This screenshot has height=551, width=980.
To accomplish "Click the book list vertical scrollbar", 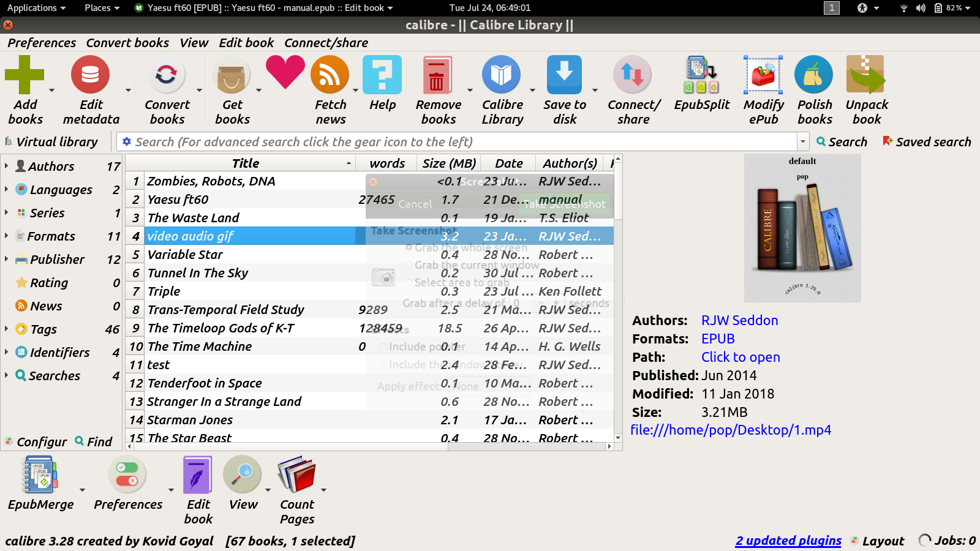I will 618,298.
